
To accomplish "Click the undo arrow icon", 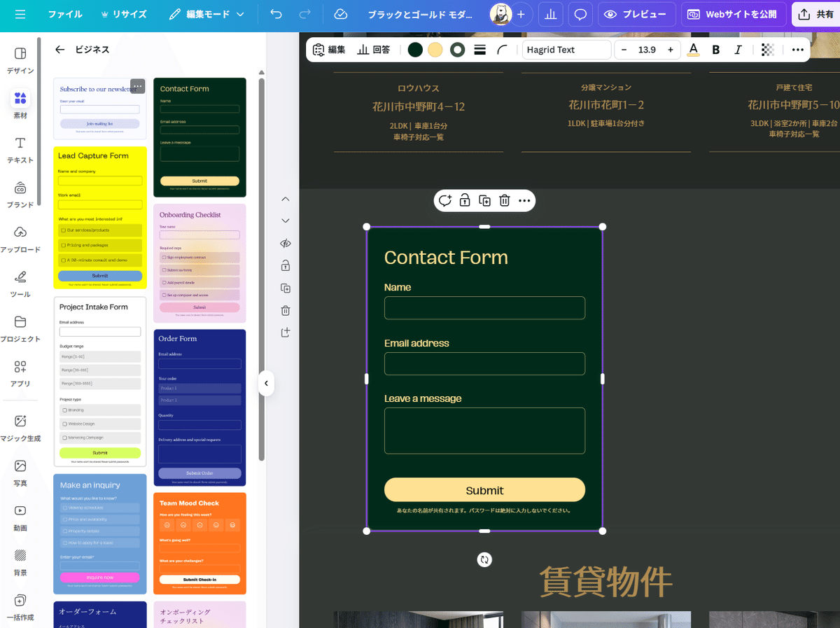I will (276, 14).
